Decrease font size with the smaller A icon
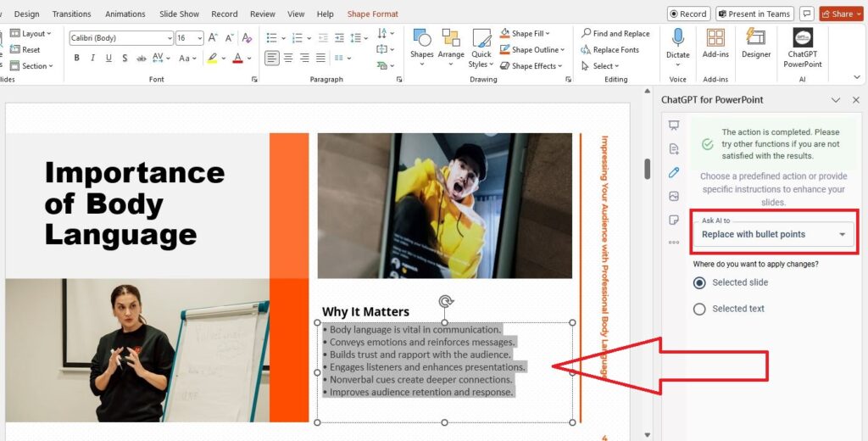 230,37
